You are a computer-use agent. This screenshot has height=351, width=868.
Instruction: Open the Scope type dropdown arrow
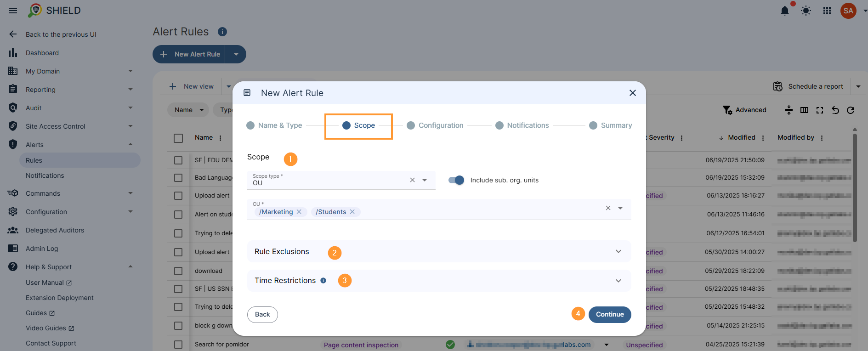pos(425,180)
